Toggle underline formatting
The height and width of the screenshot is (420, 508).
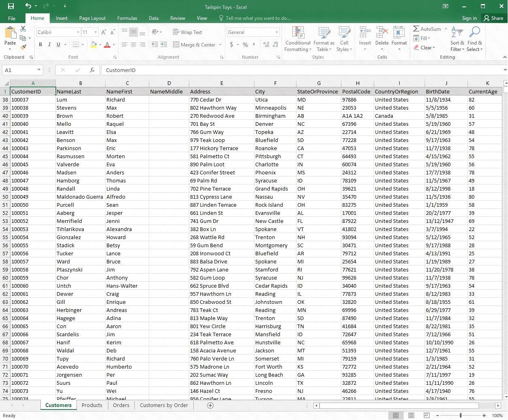click(58, 45)
